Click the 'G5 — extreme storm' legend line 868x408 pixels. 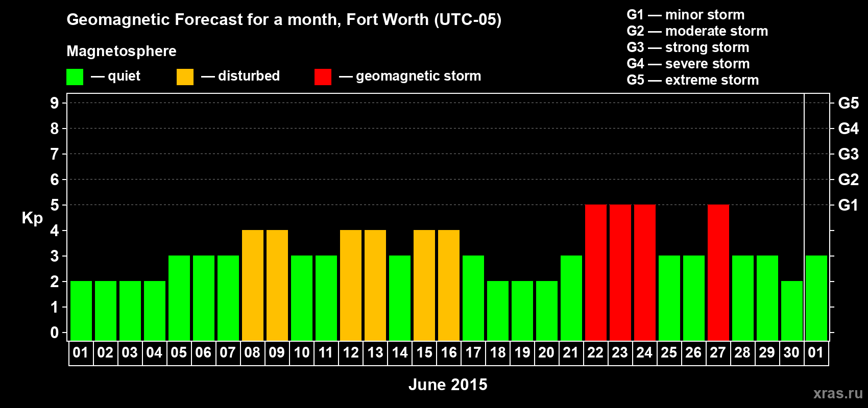pos(692,80)
